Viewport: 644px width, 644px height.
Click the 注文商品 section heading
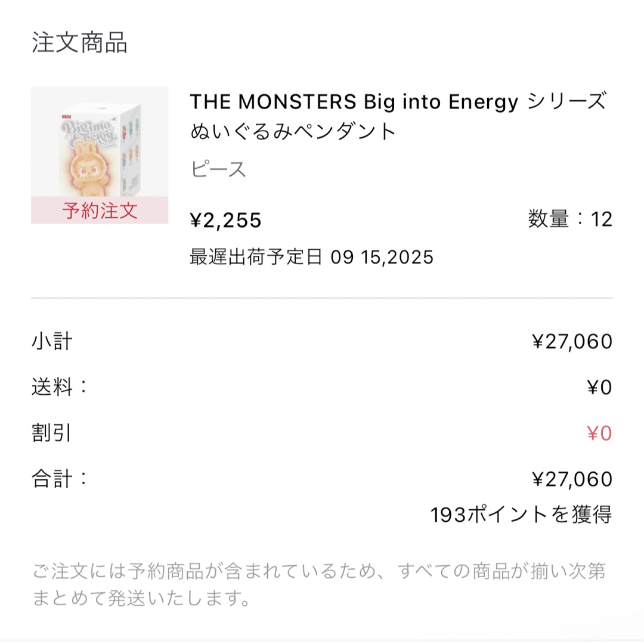(79, 42)
